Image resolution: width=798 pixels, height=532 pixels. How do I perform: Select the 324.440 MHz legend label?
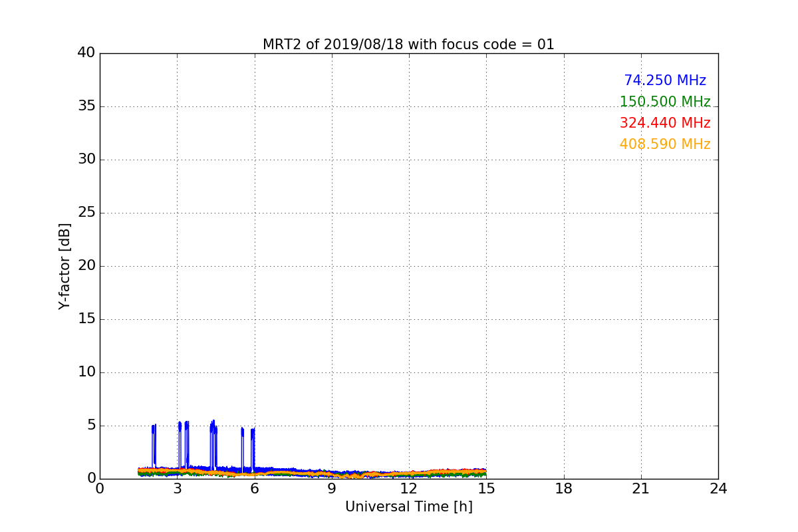[x=665, y=123]
